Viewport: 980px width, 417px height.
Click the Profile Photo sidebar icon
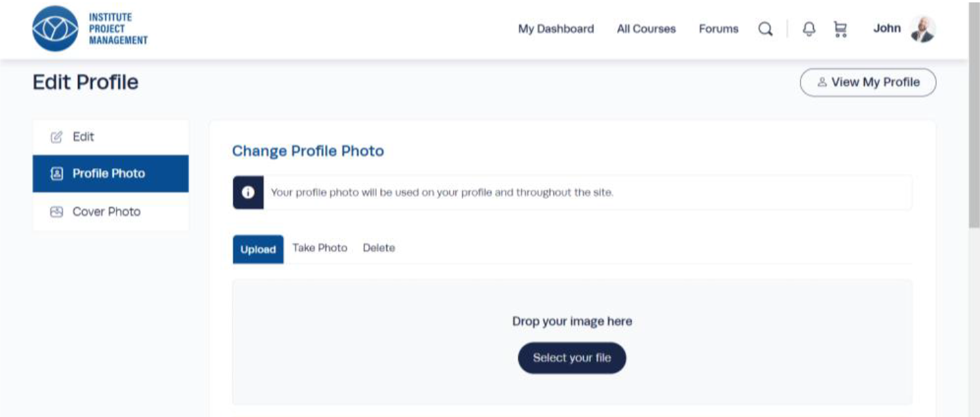[x=56, y=173]
